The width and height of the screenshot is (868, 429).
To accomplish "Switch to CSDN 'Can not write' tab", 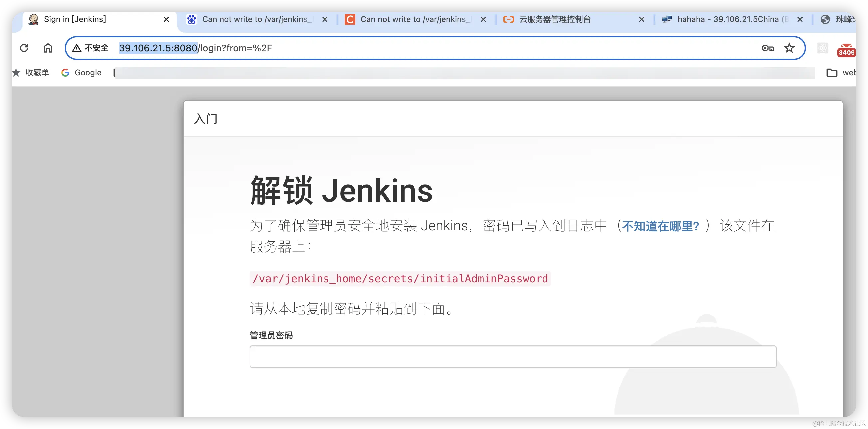I will coord(413,19).
